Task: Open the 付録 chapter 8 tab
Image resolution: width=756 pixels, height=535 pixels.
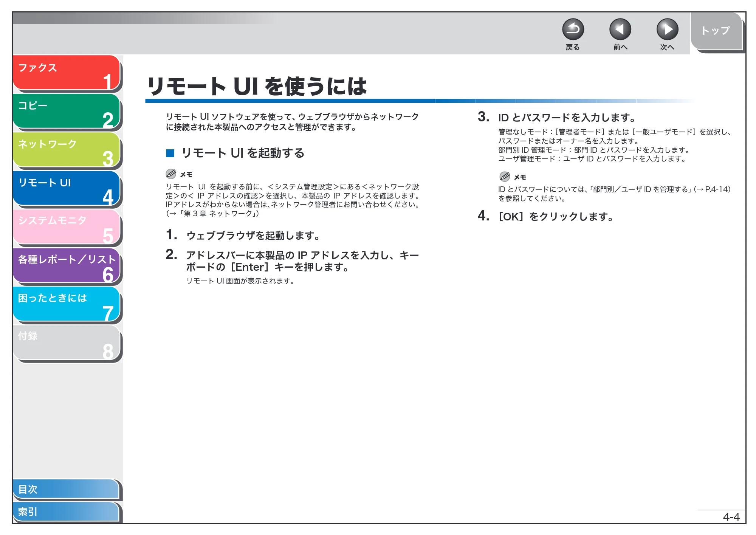Action: point(67,343)
